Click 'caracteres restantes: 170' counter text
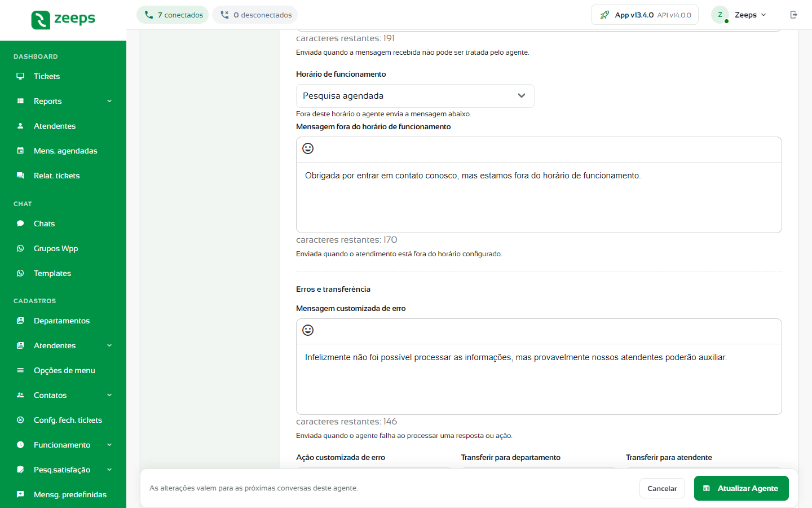This screenshot has height=508, width=812. coord(347,240)
